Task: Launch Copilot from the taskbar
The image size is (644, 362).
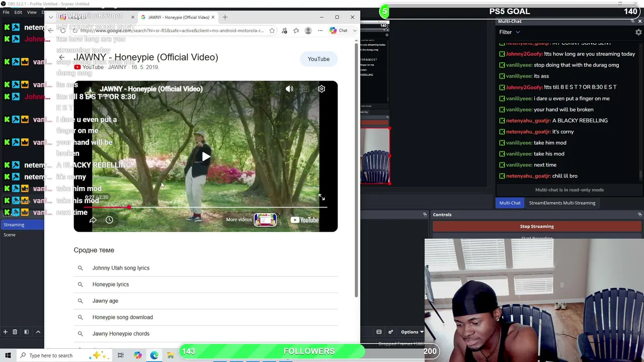Action: [137, 355]
